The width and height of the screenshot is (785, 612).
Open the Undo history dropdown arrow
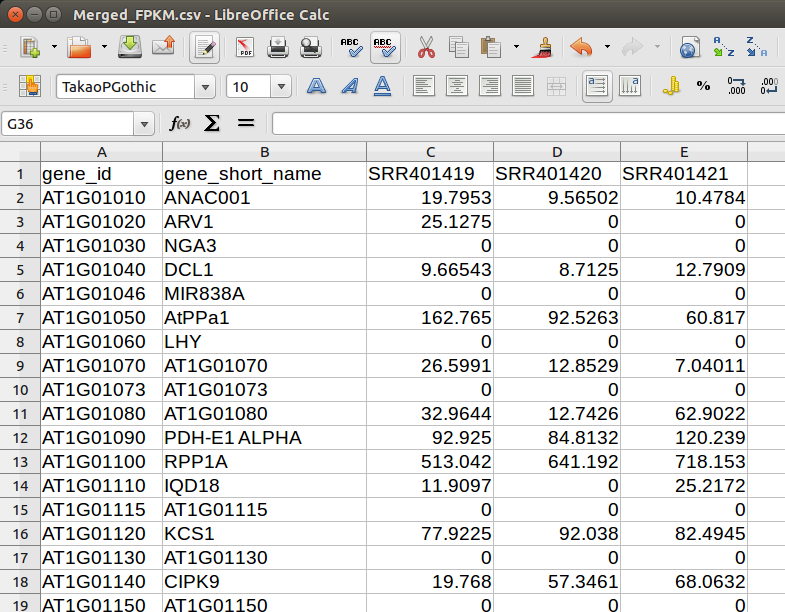click(607, 47)
